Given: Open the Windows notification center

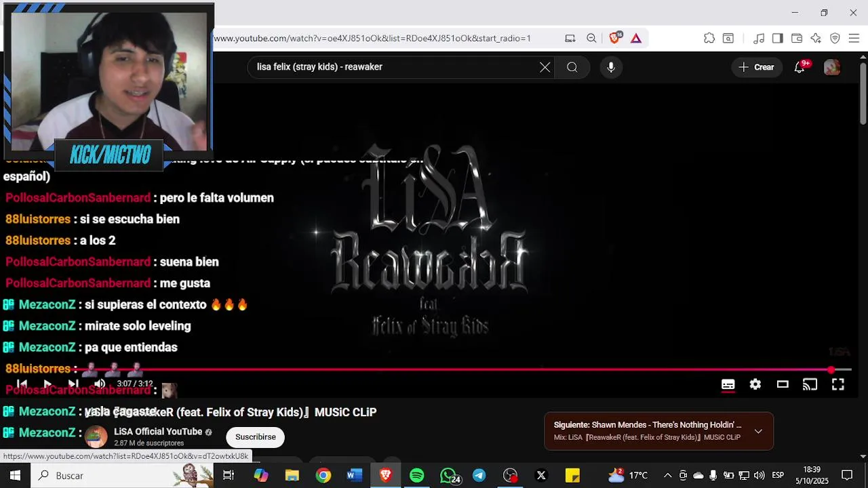Looking at the screenshot, I should pyautogui.click(x=847, y=476).
